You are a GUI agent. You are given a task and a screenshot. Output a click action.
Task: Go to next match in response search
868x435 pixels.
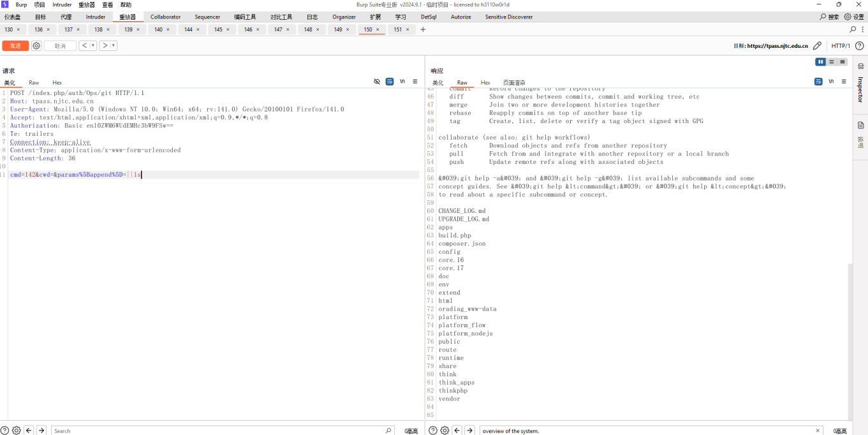470,431
